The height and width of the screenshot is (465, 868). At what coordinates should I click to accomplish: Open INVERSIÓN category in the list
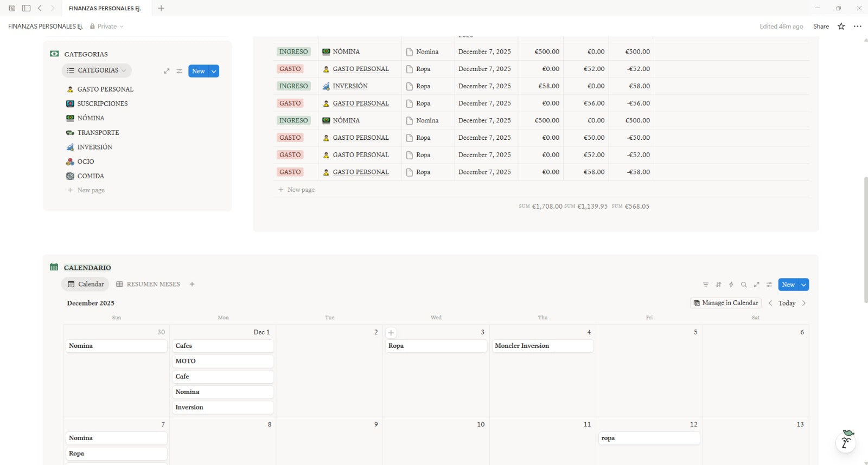[94, 147]
